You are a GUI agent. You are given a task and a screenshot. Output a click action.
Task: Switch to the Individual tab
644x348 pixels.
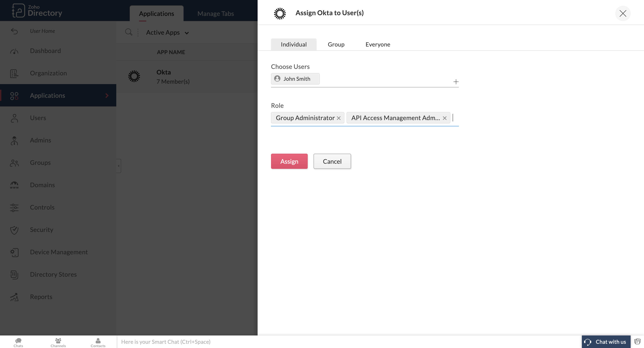[294, 44]
